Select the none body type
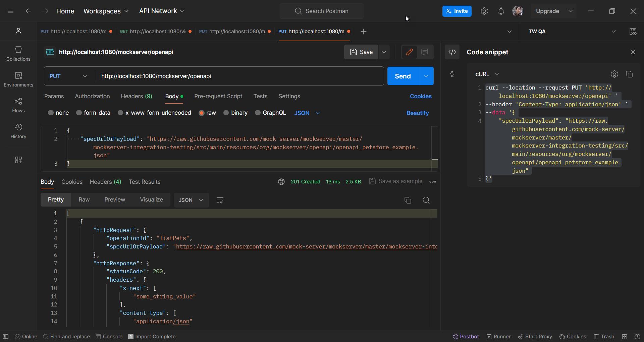This screenshot has width=644, height=342. tap(58, 113)
